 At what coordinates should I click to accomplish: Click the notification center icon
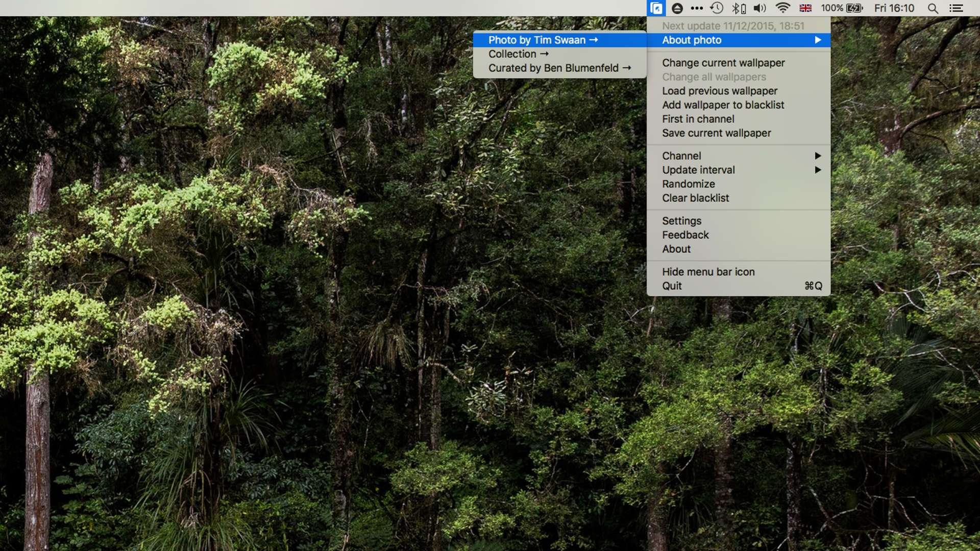click(x=956, y=8)
